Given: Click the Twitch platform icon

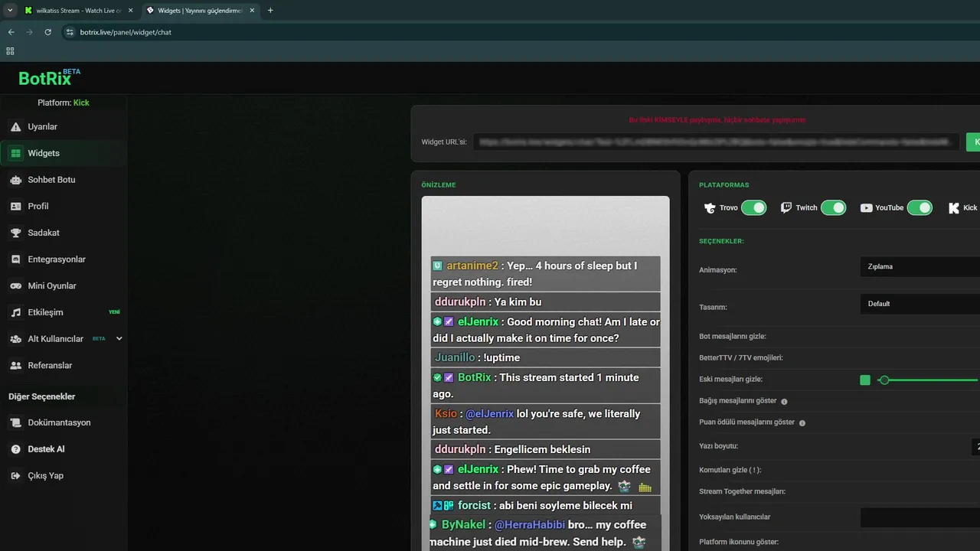Looking at the screenshot, I should point(786,207).
